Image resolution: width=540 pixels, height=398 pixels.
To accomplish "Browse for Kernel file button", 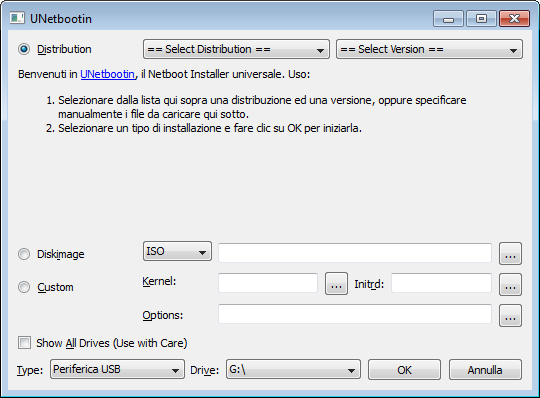I will pos(336,284).
